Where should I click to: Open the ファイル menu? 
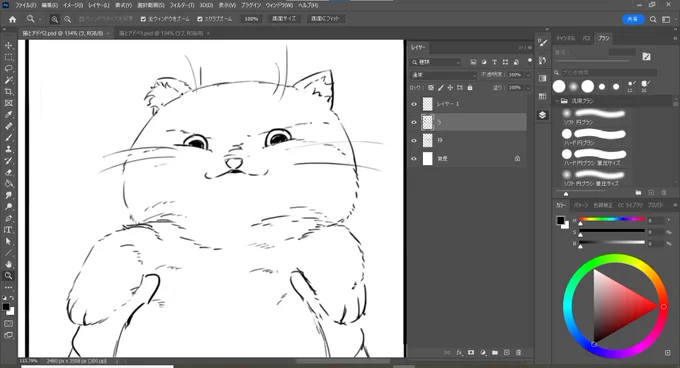tap(26, 5)
